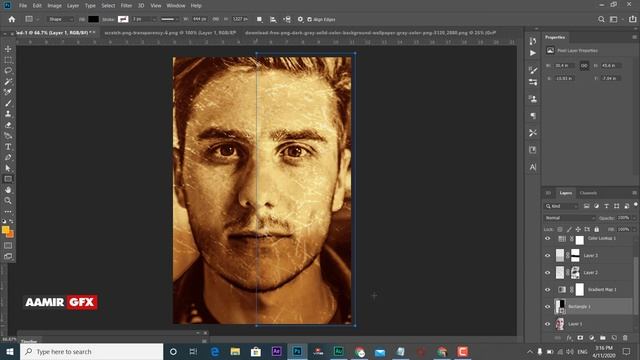Select the Zoom tool in toolbar
Screen dimensions: 640x360
[8, 200]
